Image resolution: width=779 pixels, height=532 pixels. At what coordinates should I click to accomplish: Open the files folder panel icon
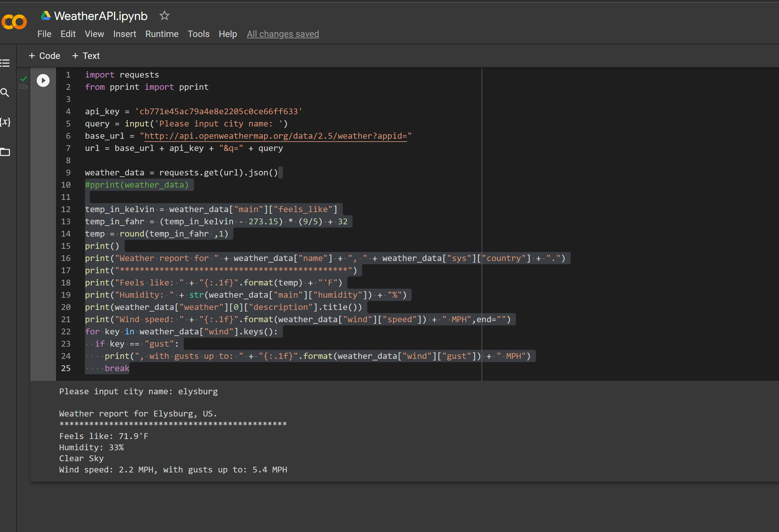click(5, 152)
